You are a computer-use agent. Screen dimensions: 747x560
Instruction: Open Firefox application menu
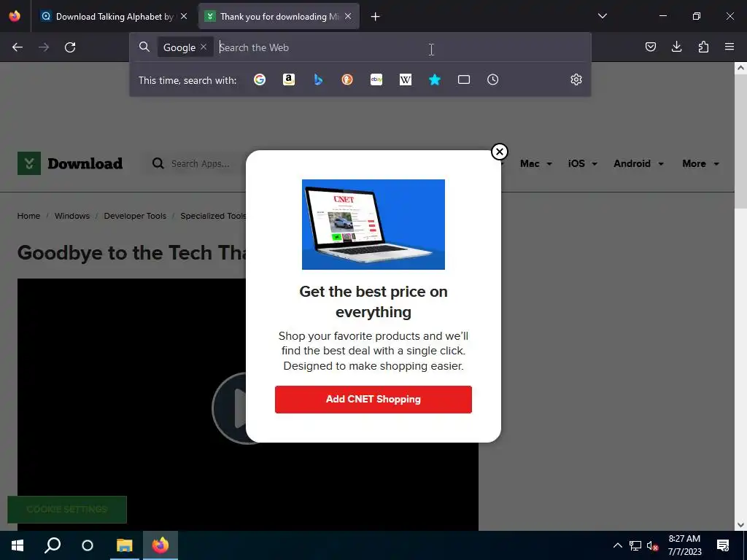click(x=729, y=47)
